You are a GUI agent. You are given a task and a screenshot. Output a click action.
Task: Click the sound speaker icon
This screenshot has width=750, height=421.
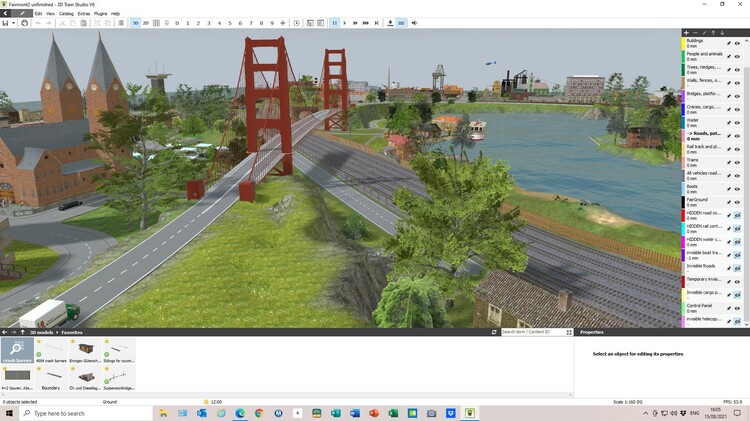coord(415,23)
